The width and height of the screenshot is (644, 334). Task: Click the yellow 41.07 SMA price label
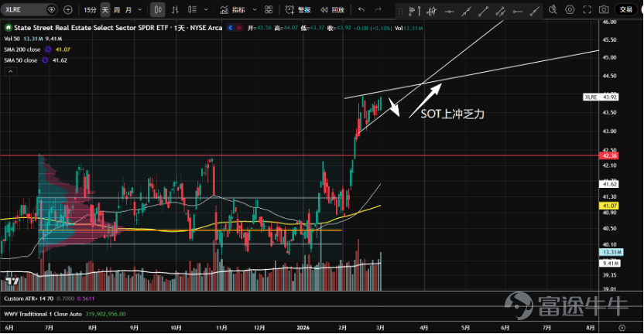(609, 206)
